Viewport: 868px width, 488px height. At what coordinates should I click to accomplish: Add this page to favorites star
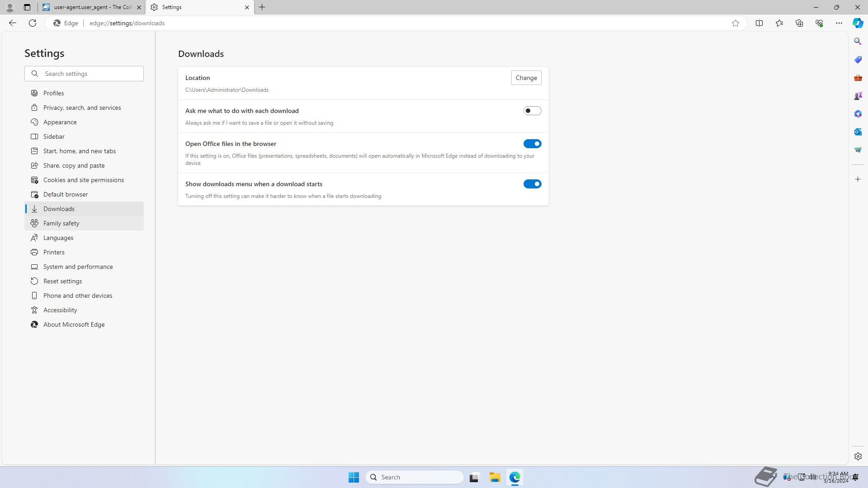[x=736, y=23]
